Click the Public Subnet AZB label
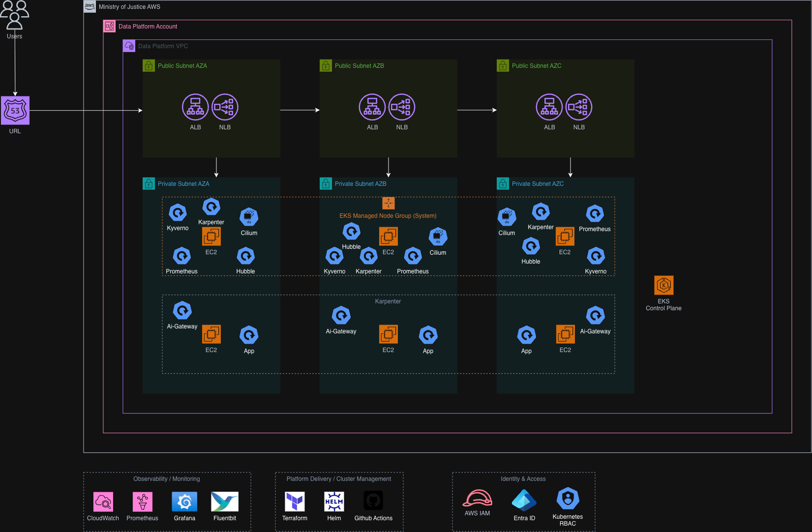 coord(360,66)
